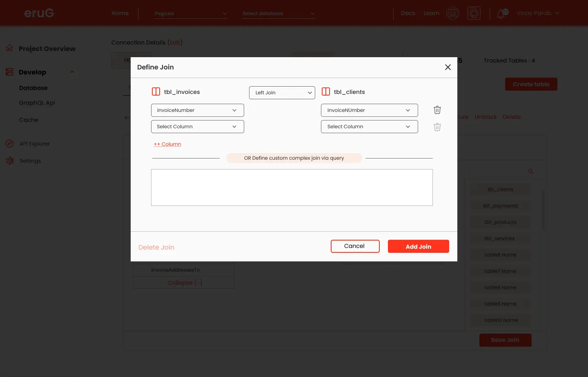Open Database in the Develop menu
This screenshot has height=377, width=588.
(x=33, y=88)
